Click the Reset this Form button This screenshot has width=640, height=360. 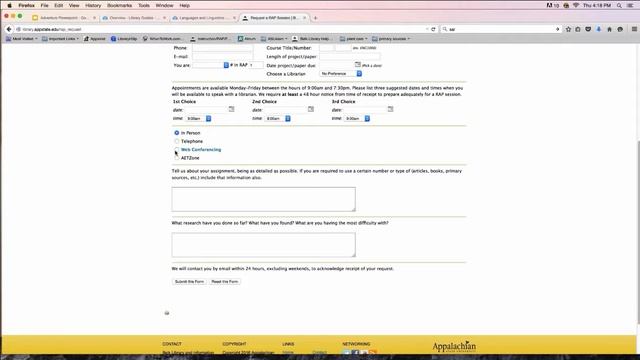tap(224, 282)
